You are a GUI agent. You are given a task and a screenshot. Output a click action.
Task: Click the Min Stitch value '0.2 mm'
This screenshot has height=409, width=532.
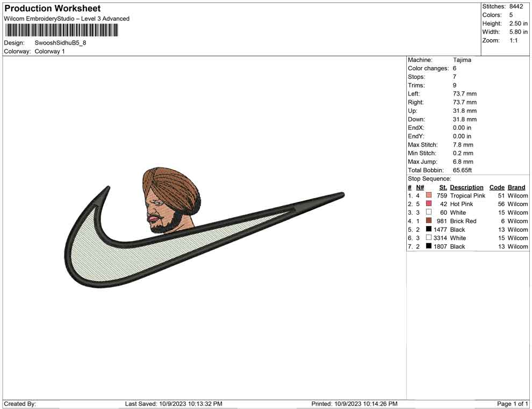(x=463, y=153)
